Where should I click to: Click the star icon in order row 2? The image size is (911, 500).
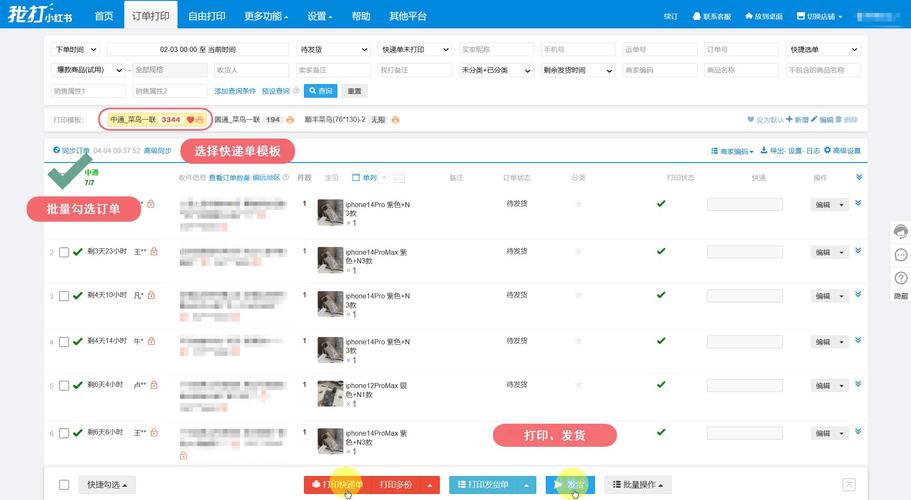click(x=578, y=251)
